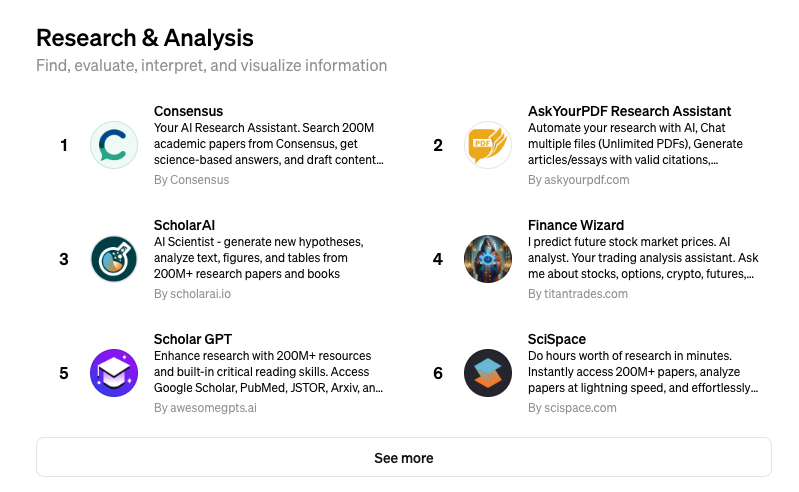799x492 pixels.
Task: Click the Research & Analysis heading
Action: (145, 38)
